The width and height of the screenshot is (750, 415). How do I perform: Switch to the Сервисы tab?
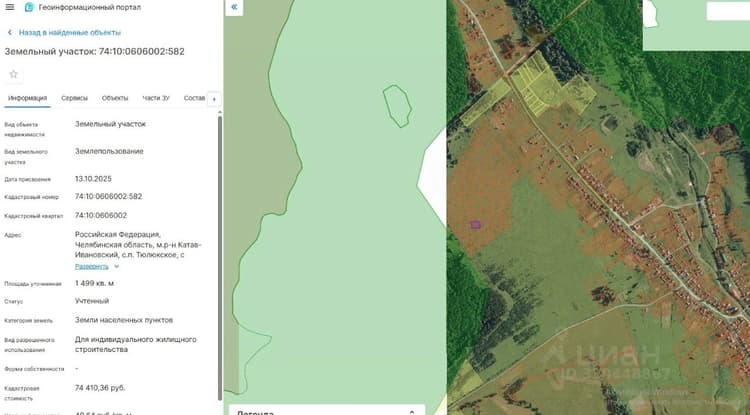coord(74,98)
